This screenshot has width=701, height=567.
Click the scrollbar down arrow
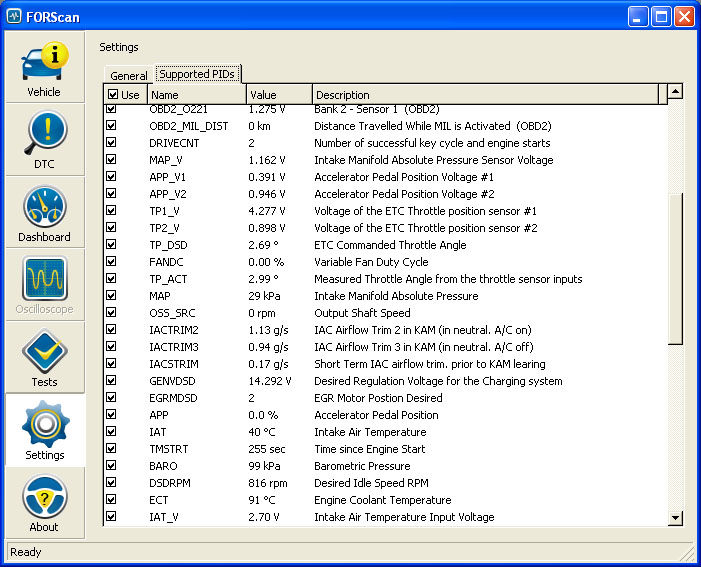[x=675, y=517]
